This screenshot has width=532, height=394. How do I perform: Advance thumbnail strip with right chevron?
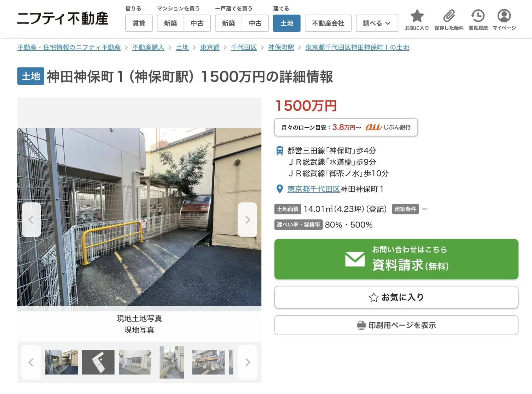click(247, 362)
